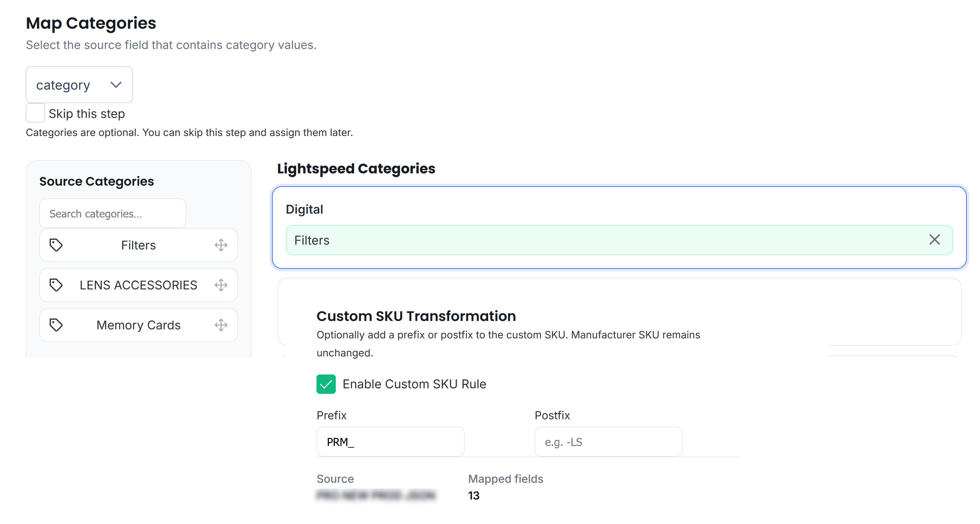Viewport: 980px width, 524px height.
Task: Open the category source field dropdown
Action: coord(79,85)
